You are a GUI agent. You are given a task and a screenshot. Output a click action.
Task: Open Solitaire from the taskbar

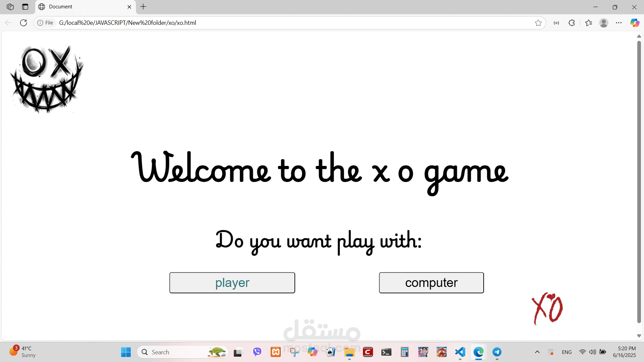pyautogui.click(x=331, y=352)
